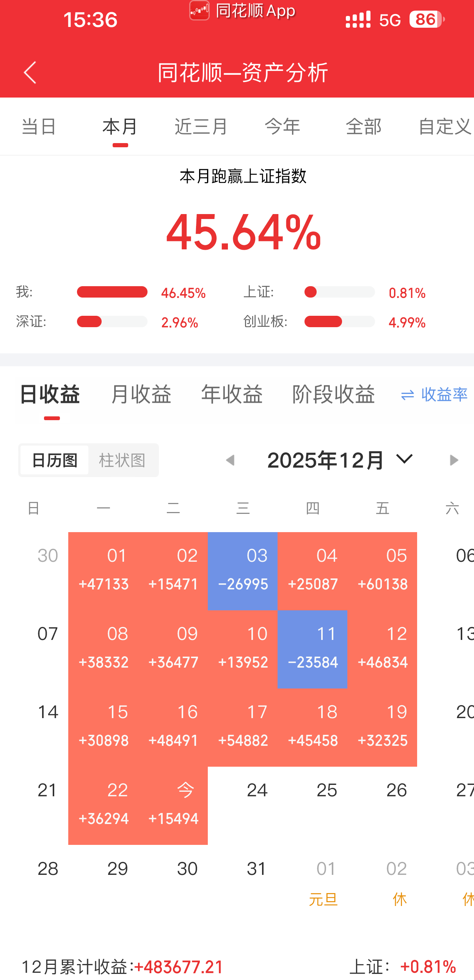The image size is (474, 980).
Task: Select the 自定义 tab
Action: point(445,127)
